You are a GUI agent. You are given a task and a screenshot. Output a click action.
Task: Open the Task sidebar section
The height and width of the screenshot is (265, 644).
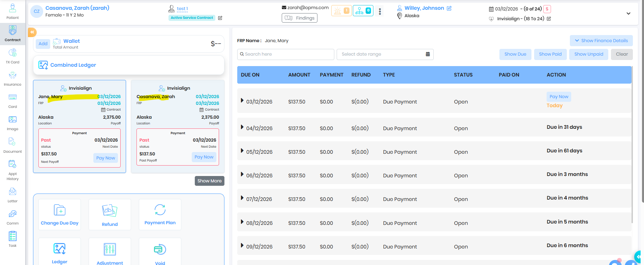(x=12, y=239)
